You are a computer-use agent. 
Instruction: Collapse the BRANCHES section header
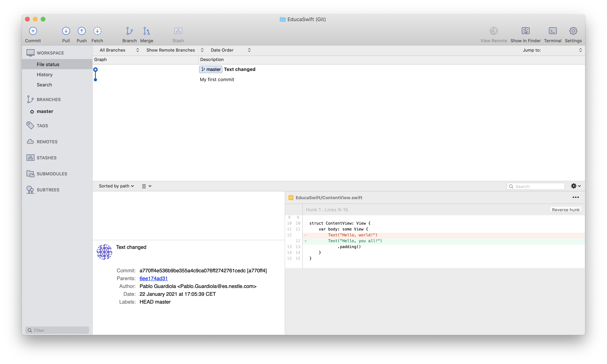(x=48, y=99)
